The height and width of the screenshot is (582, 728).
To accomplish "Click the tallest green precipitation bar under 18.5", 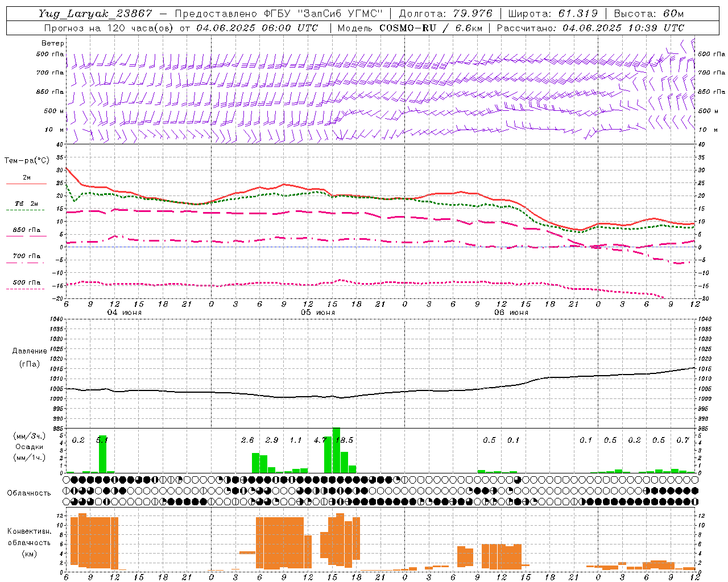I will [336, 450].
